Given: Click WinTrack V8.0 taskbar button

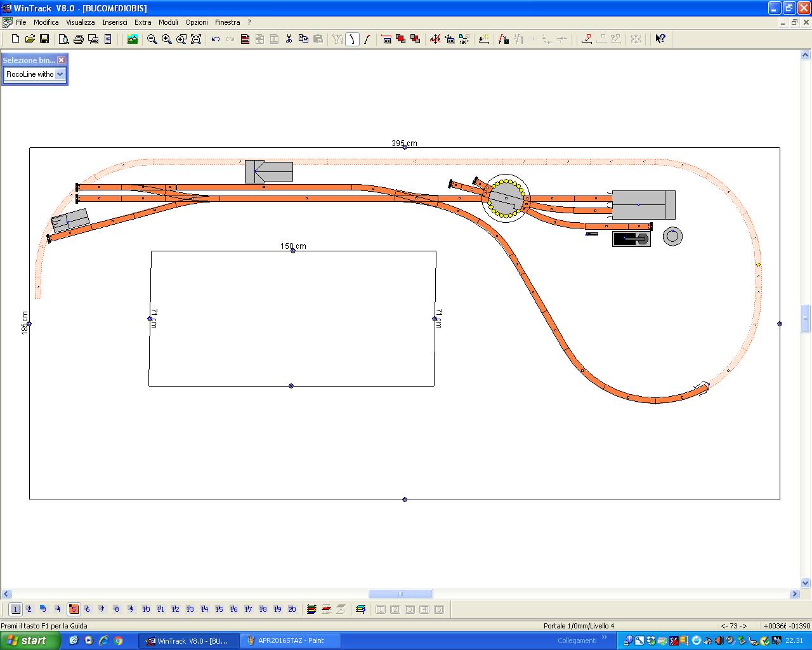Looking at the screenshot, I should tap(189, 640).
